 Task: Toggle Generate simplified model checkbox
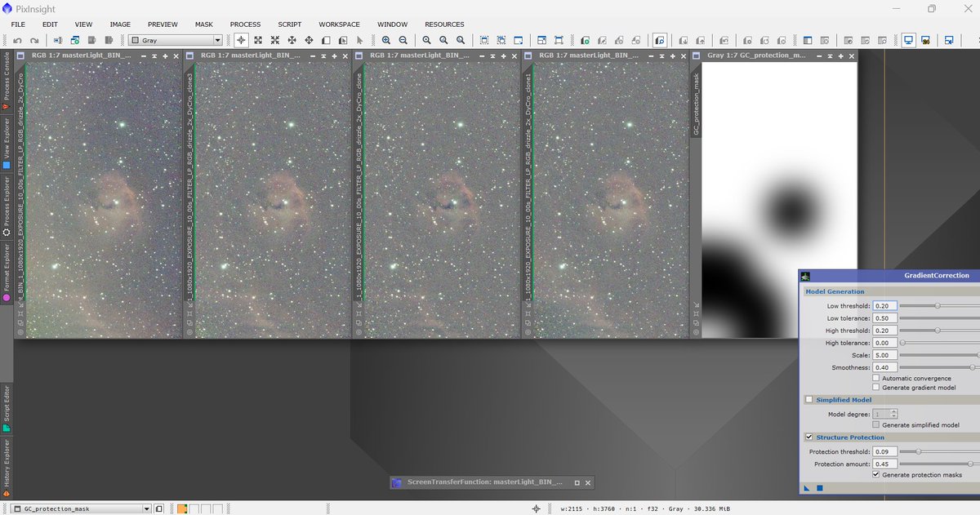pos(876,425)
